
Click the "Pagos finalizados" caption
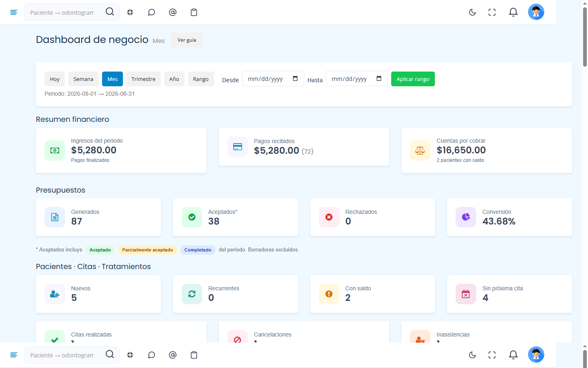pyautogui.click(x=90, y=160)
